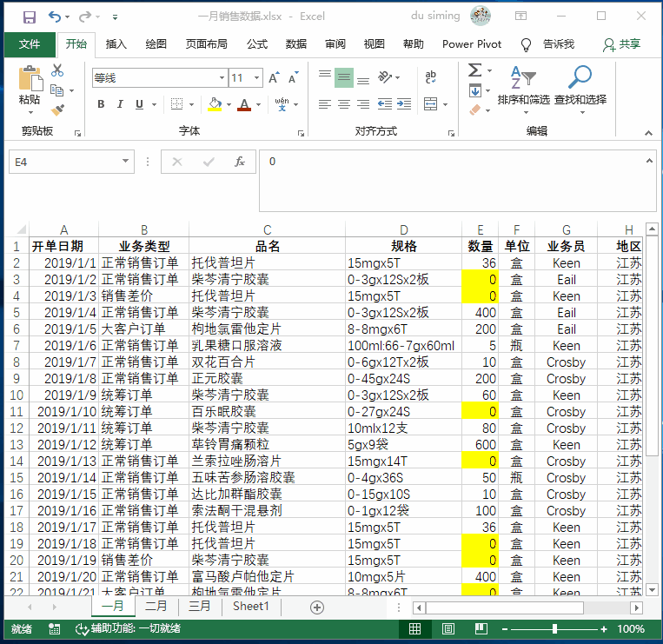
Task: Switch to the 页面布局 ribbon tab
Action: [x=206, y=44]
